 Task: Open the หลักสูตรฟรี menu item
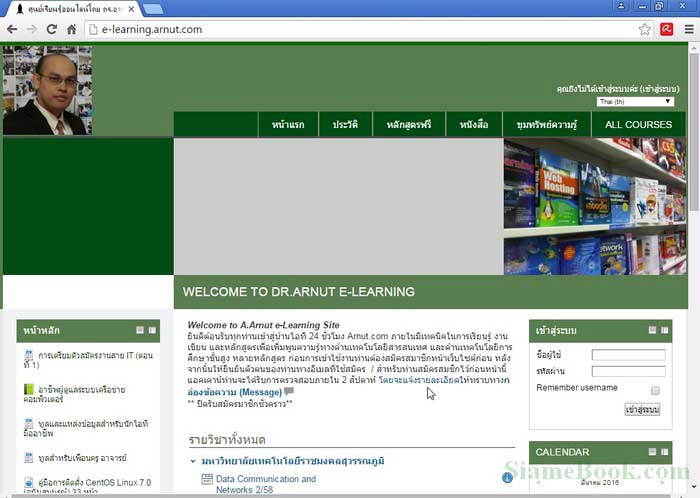pos(409,124)
